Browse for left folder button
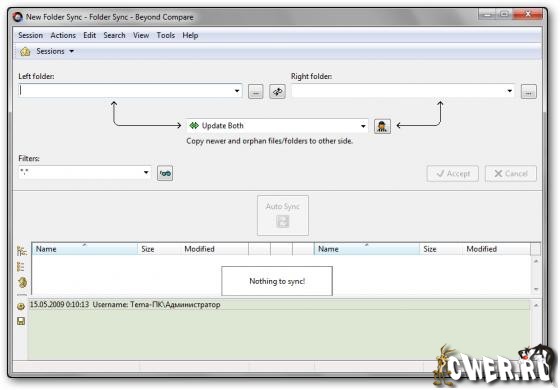Screen dimensions: 560x390 pos(255,92)
